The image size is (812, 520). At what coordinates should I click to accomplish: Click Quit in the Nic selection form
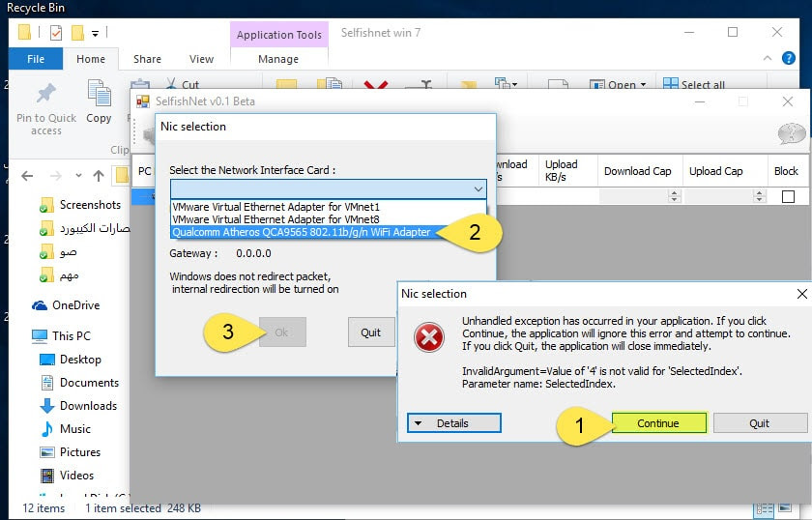click(371, 332)
